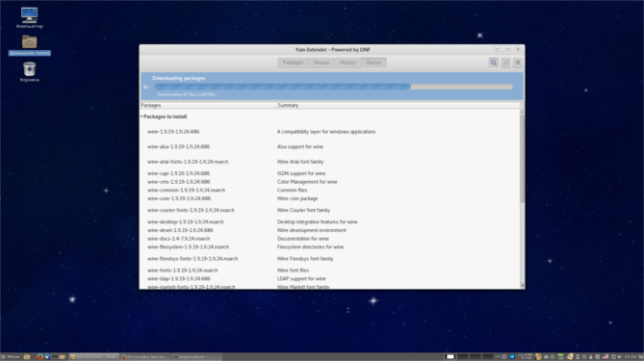
Task: Switch to the History tab
Action: click(348, 63)
